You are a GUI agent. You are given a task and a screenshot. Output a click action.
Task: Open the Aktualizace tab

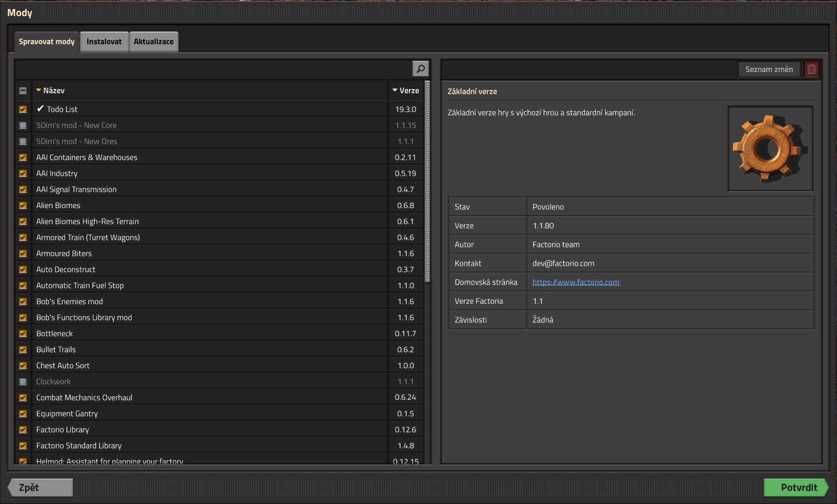click(154, 41)
